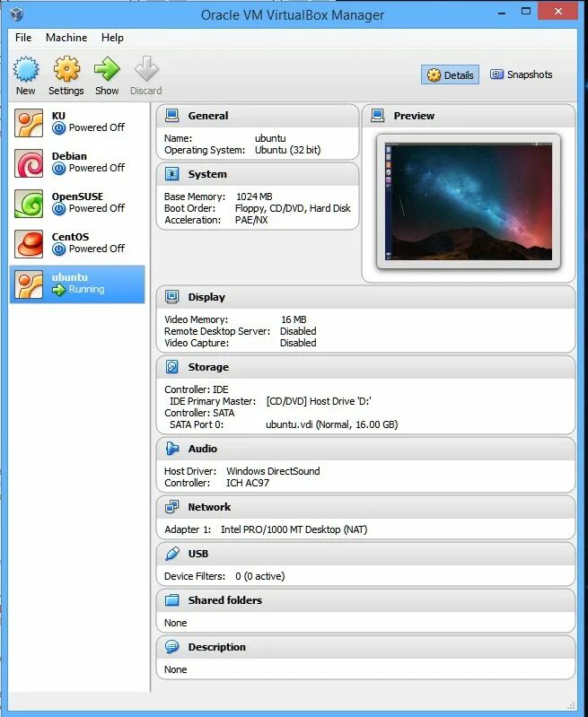Switch to the Details view
This screenshot has height=717, width=588.
450,74
